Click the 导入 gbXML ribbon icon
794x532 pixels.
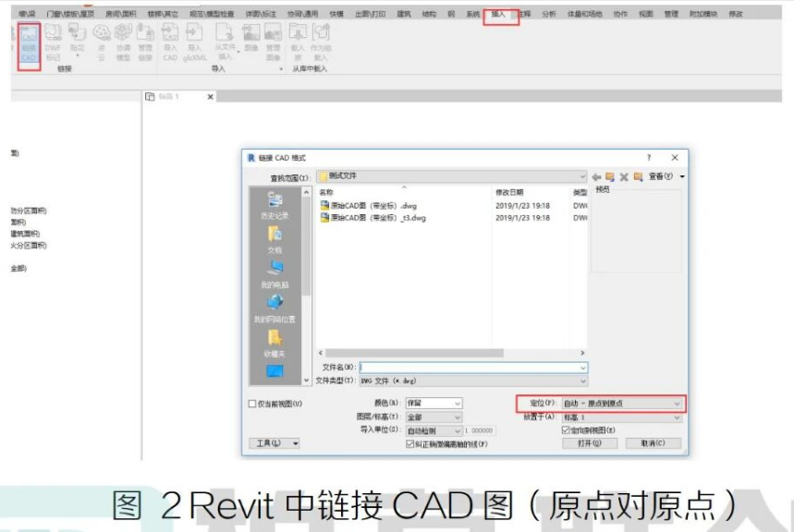click(x=194, y=42)
